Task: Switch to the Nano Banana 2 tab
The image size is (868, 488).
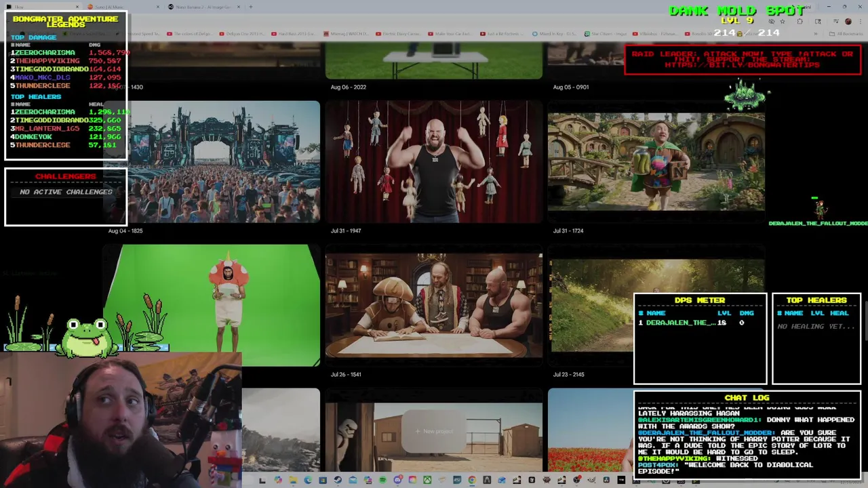Action: 203,7
